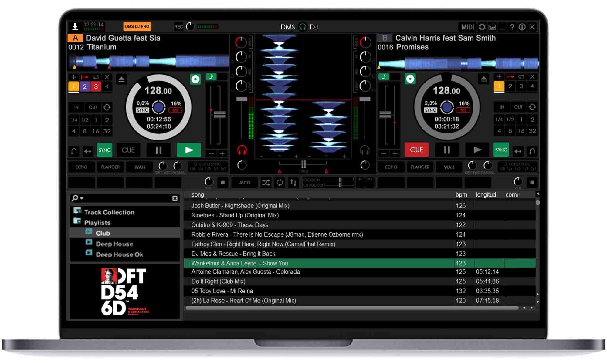Select the Deep House playlist
This screenshot has height=364, width=607.
click(x=114, y=244)
